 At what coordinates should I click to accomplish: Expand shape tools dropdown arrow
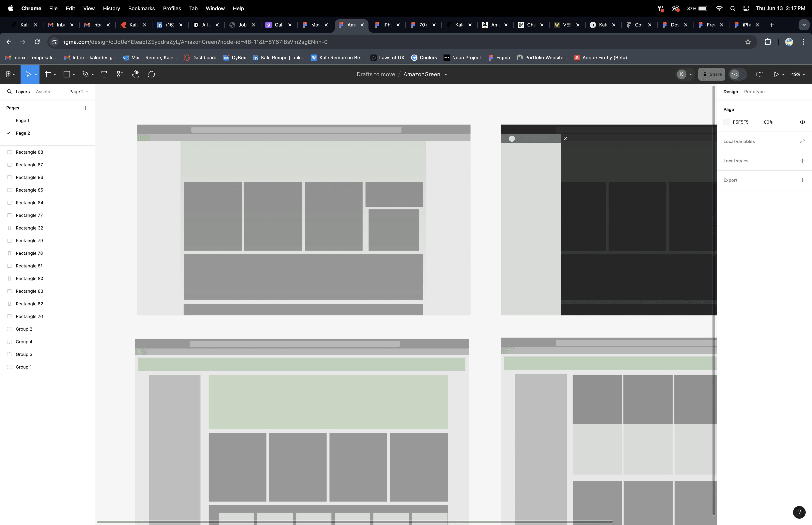click(74, 74)
